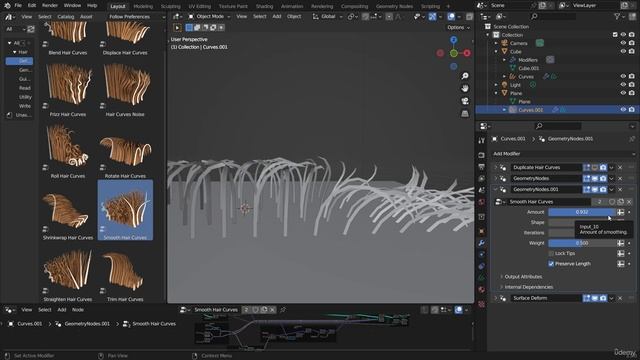Click the red X axis gizmo circle
Image resolution: width=640 pixels, height=360 pixels.
(x=467, y=53)
